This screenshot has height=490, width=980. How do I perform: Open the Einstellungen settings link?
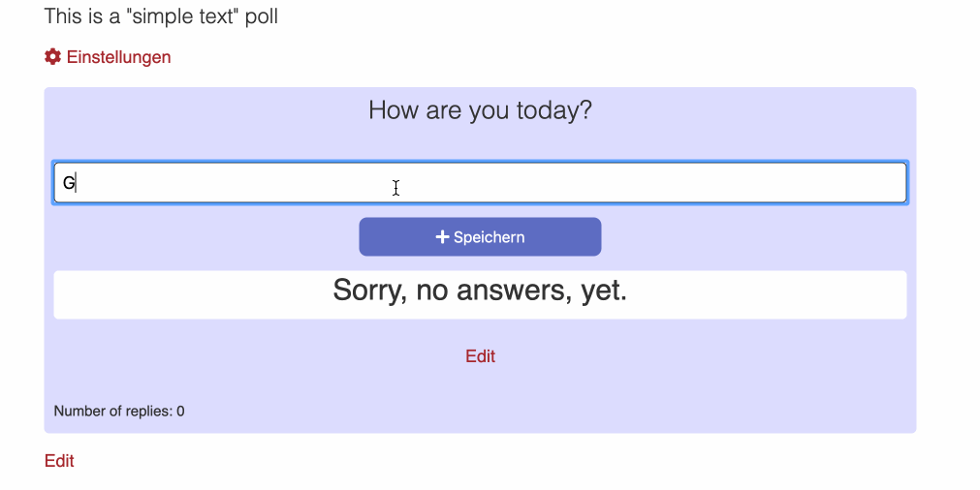(x=118, y=57)
